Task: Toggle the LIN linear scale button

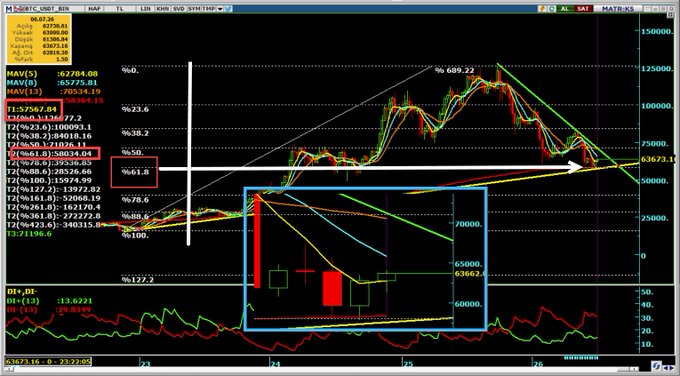Action: (x=145, y=9)
